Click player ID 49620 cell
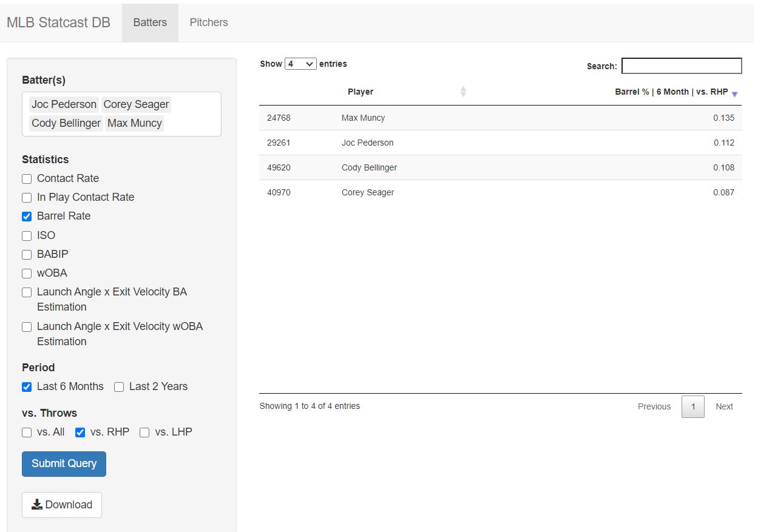Screen dimensions: 772x532 click(279, 167)
